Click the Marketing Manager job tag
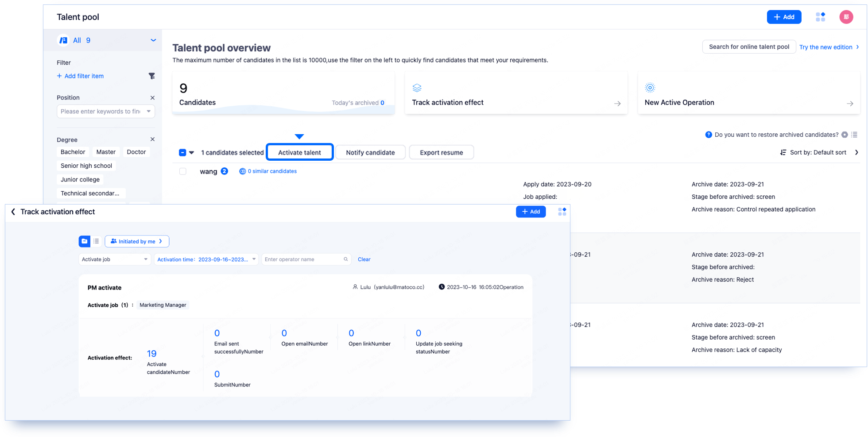The height and width of the screenshot is (437, 868). pyautogui.click(x=163, y=305)
